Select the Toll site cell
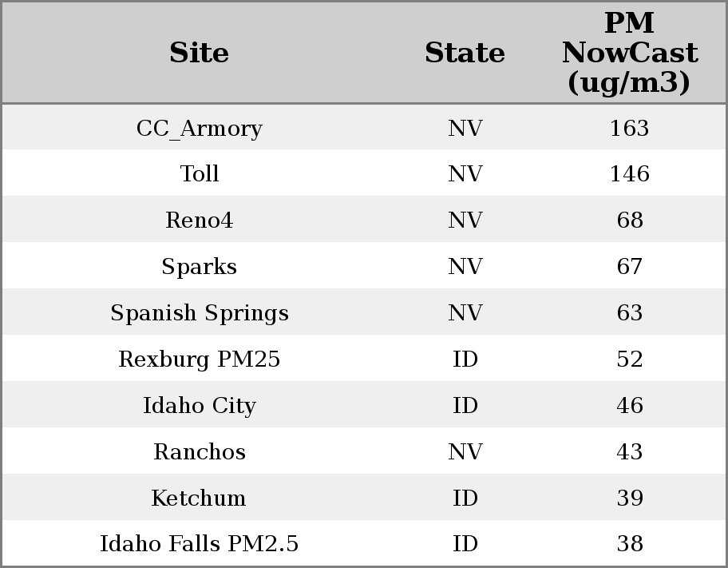This screenshot has height=568, width=728. click(x=200, y=174)
